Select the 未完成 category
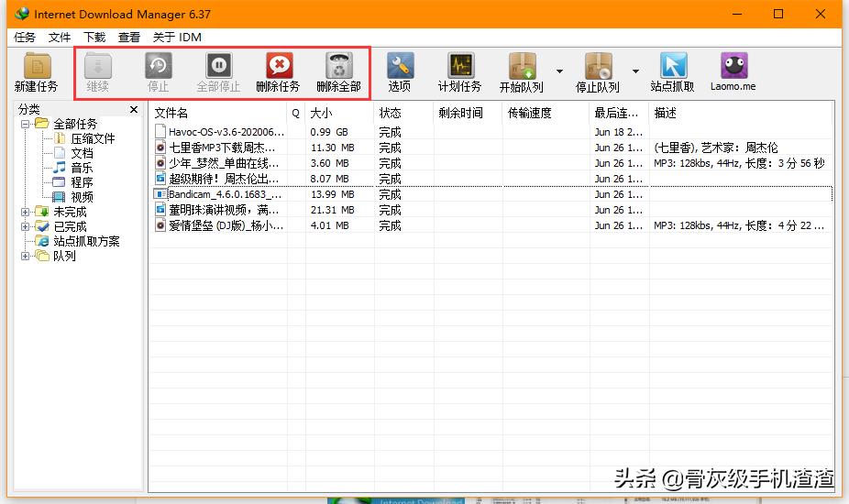This screenshot has width=849, height=504. click(70, 212)
